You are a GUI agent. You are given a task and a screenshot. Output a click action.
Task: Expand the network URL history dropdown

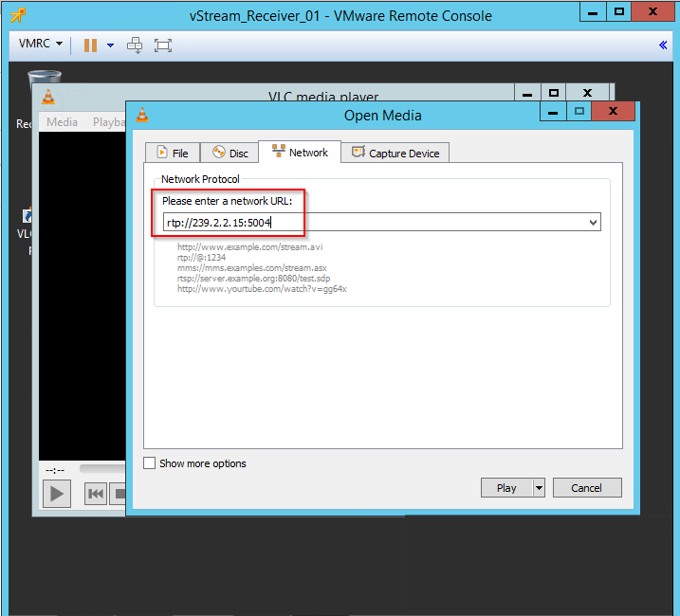tap(593, 223)
